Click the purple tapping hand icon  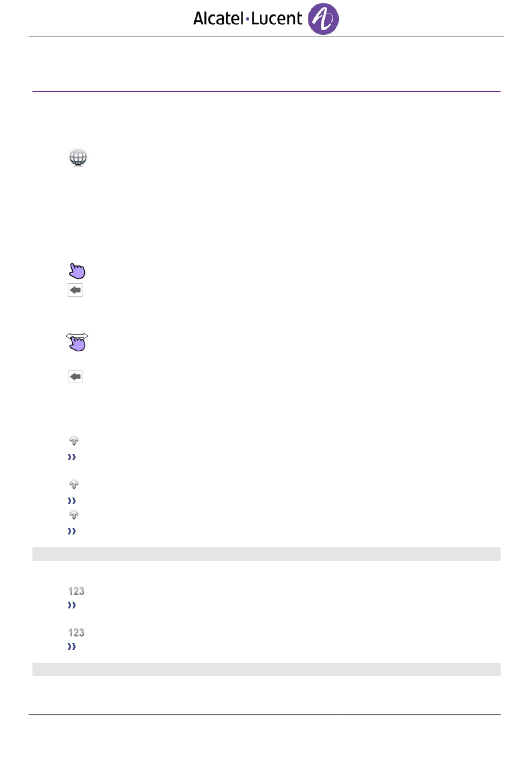coord(77,271)
